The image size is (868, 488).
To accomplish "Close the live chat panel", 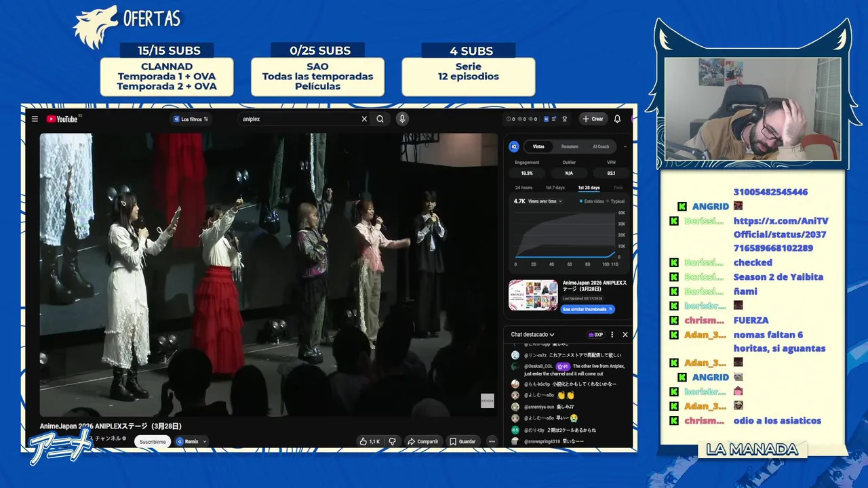I will coord(625,334).
